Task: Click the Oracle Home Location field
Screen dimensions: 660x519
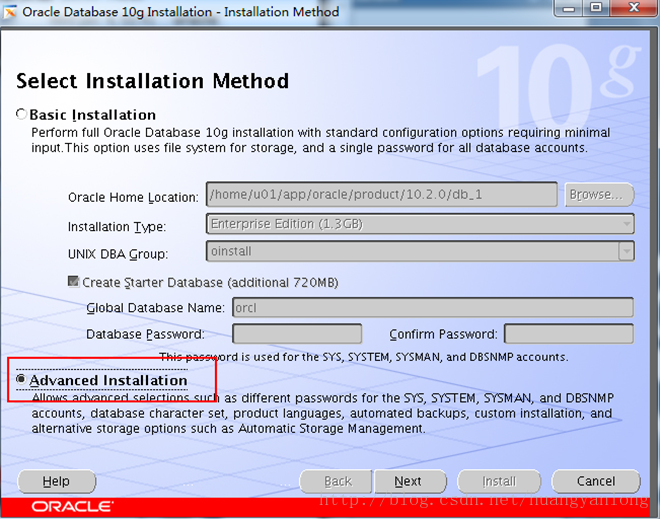Action: click(382, 194)
